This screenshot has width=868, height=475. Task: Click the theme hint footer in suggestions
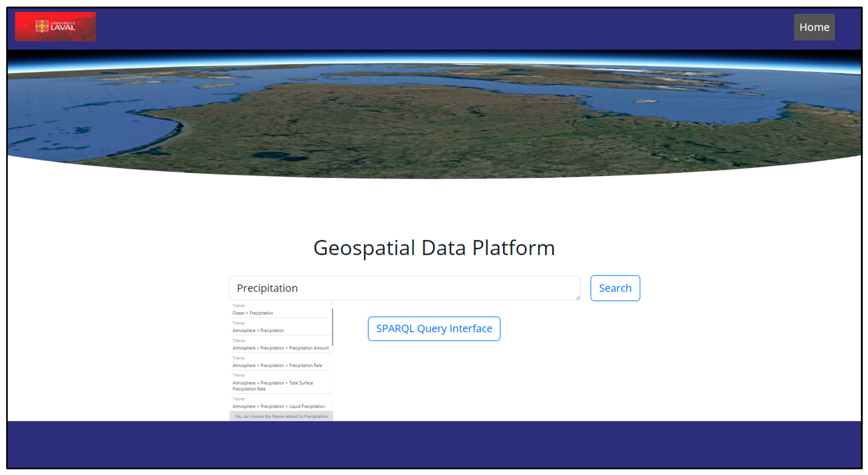coord(281,416)
